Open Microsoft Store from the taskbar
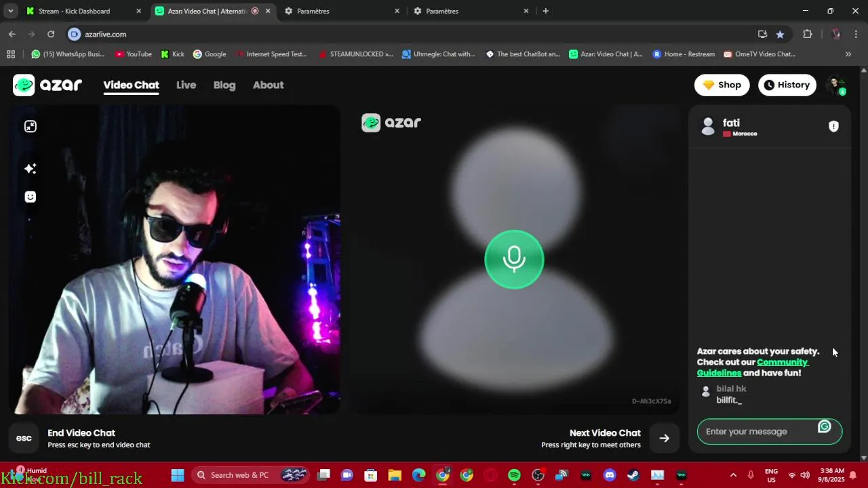The image size is (868, 488). point(370,475)
